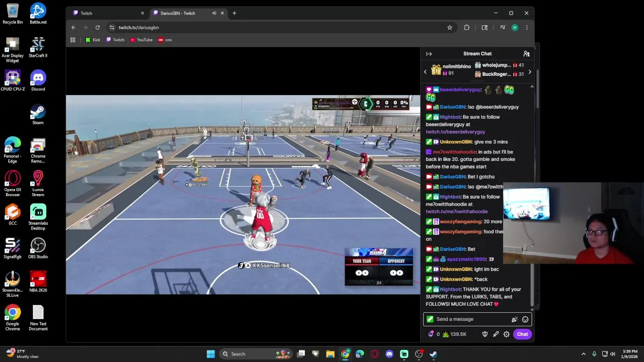Open the YouTube bookmark
This screenshot has height=362, width=644.
[141, 40]
